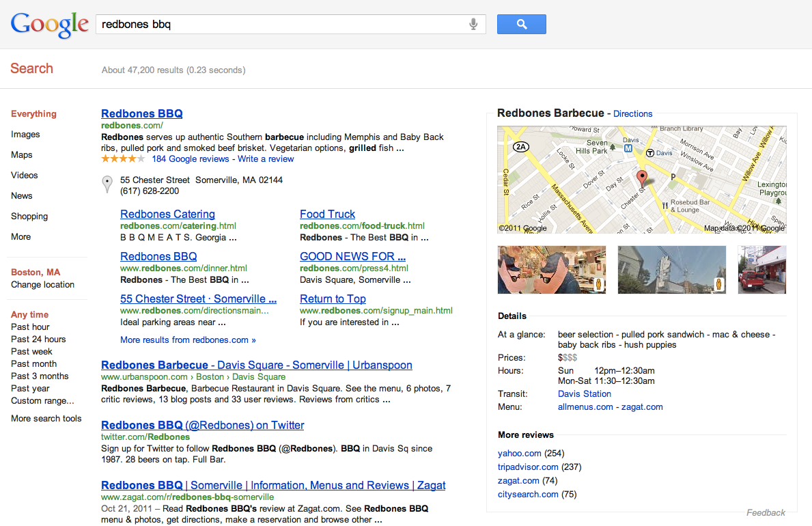This screenshot has width=812, height=526.
Task: Click the Feedback link below the panel
Action: (x=766, y=513)
